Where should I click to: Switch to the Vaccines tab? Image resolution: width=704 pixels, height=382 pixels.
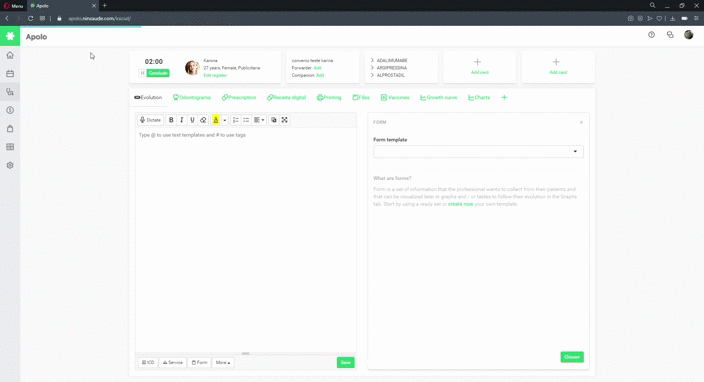click(x=395, y=97)
